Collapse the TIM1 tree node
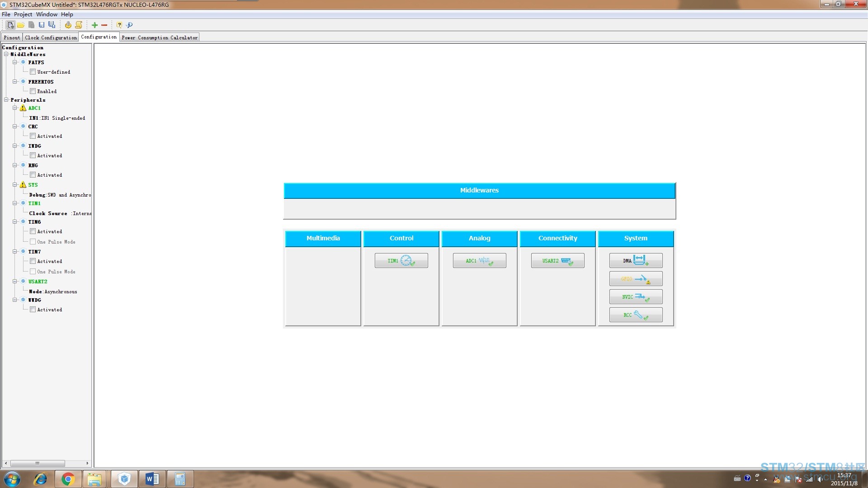The height and width of the screenshot is (488, 868). pos(15,203)
